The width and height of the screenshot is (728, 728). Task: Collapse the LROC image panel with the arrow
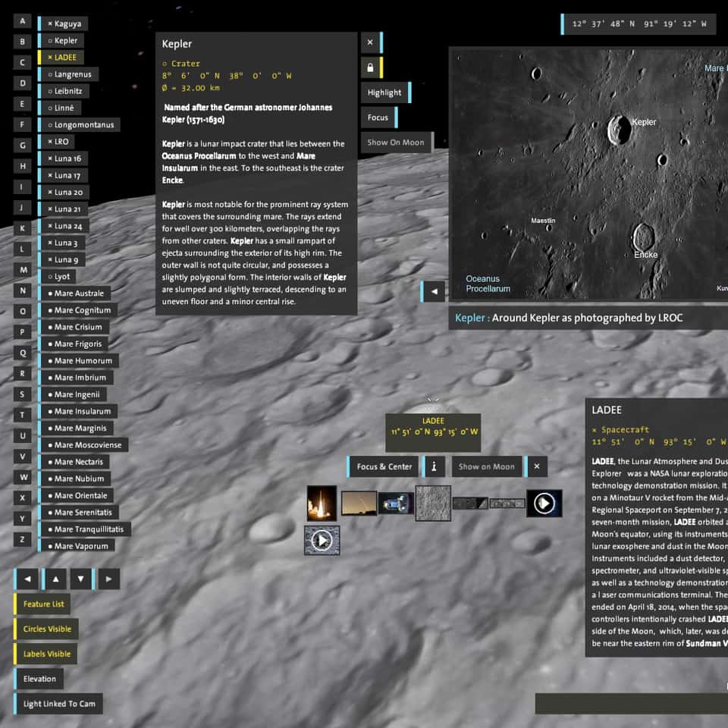[434, 291]
